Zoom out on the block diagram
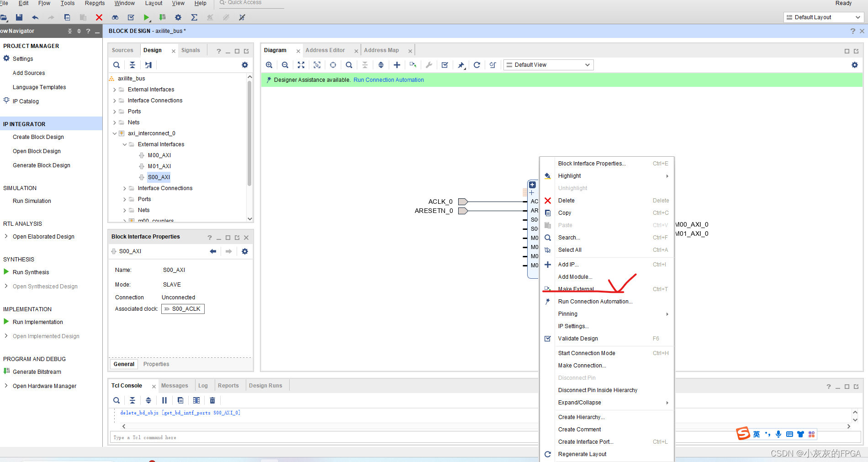 (285, 65)
